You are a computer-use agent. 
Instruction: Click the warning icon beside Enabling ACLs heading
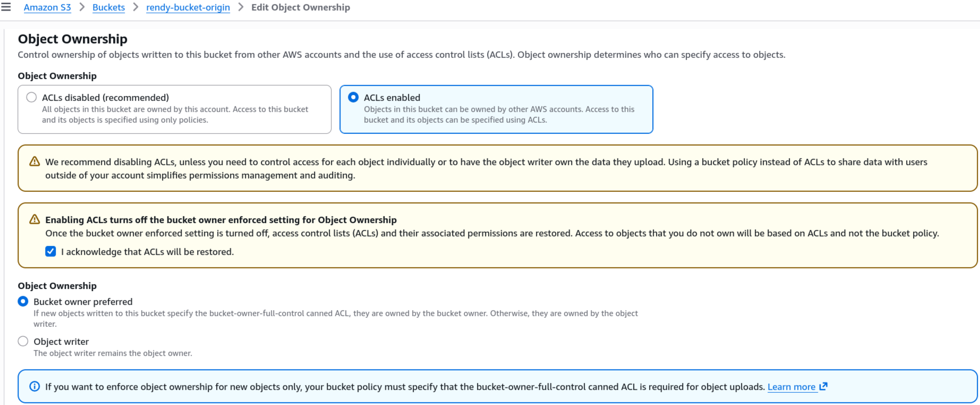pyautogui.click(x=35, y=220)
